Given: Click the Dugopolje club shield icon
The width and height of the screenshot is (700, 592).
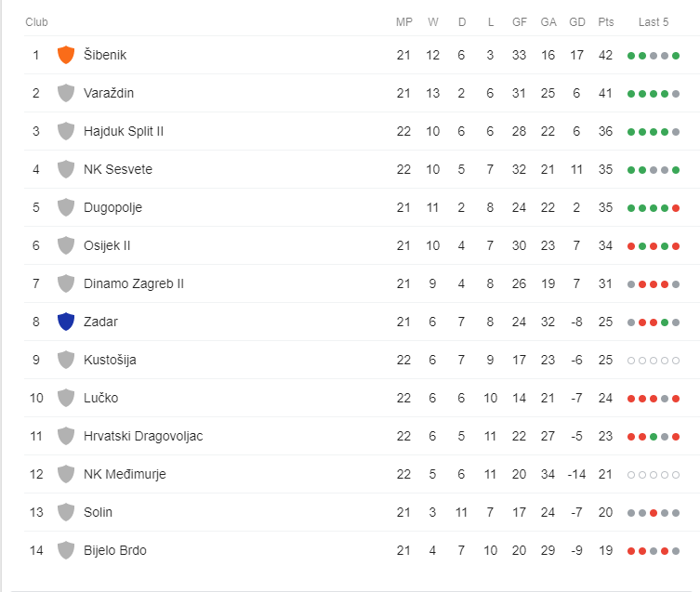Looking at the screenshot, I should click(x=65, y=207).
